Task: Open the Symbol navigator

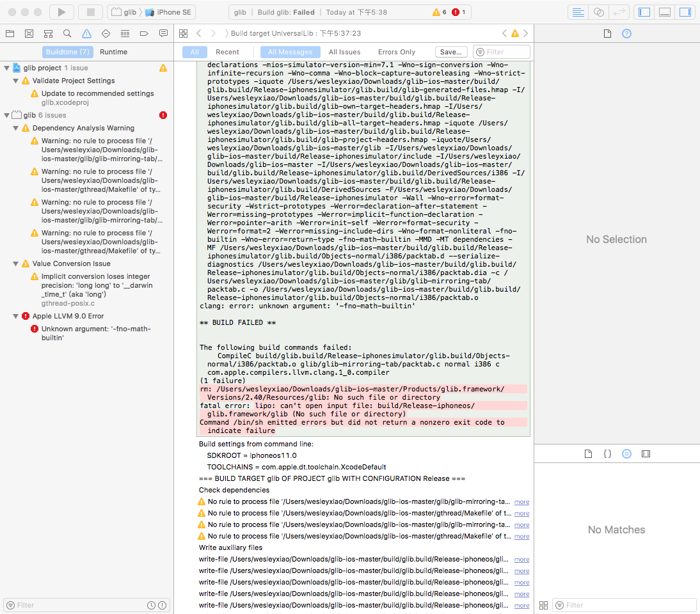Action: point(48,33)
